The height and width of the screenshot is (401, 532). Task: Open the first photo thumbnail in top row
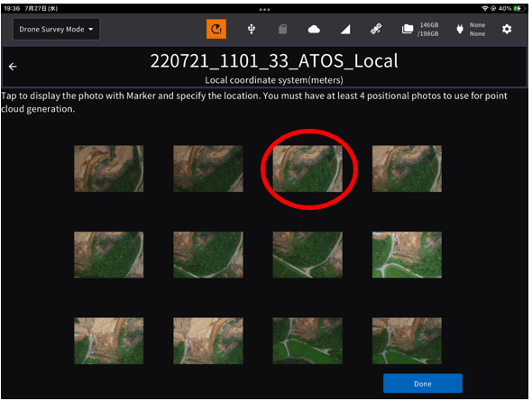point(108,169)
